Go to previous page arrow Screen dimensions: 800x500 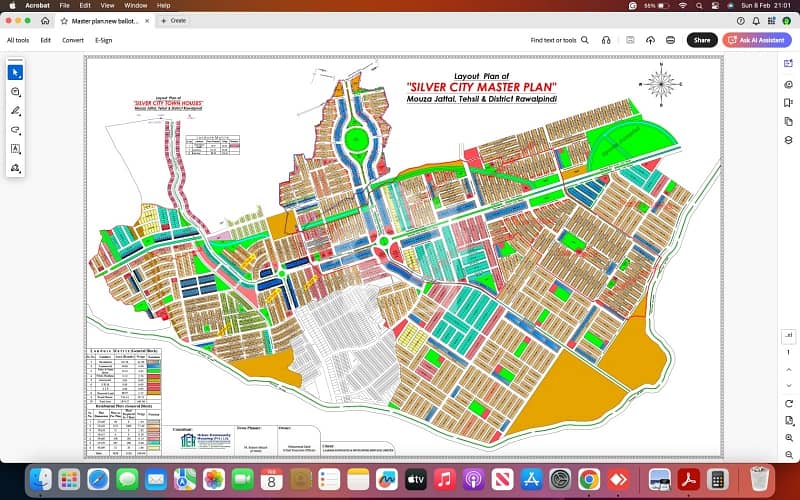pos(789,369)
